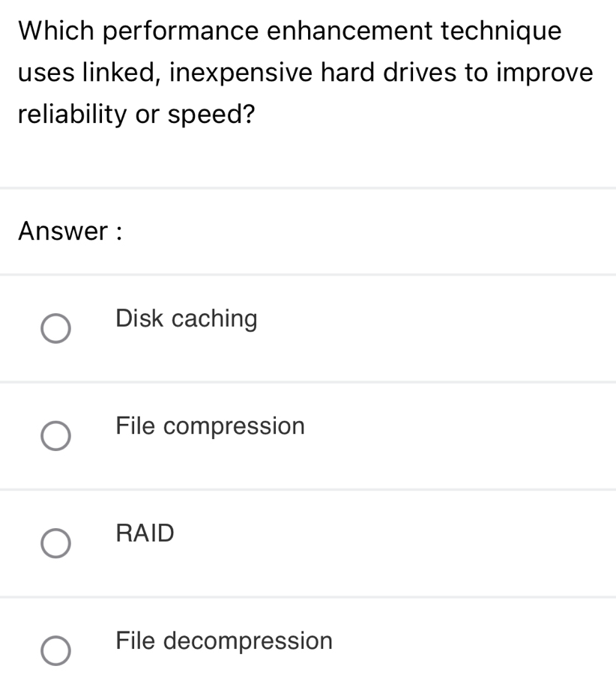Click the "File compression" option label
Viewport: 616px width, 687px height.
coord(211,426)
